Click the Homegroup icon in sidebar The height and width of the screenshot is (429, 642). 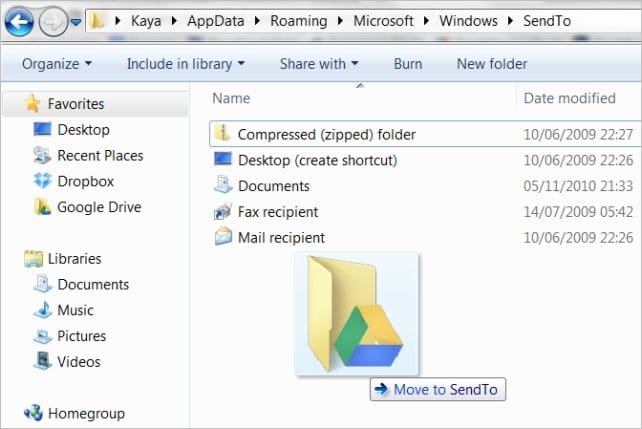pyautogui.click(x=33, y=413)
